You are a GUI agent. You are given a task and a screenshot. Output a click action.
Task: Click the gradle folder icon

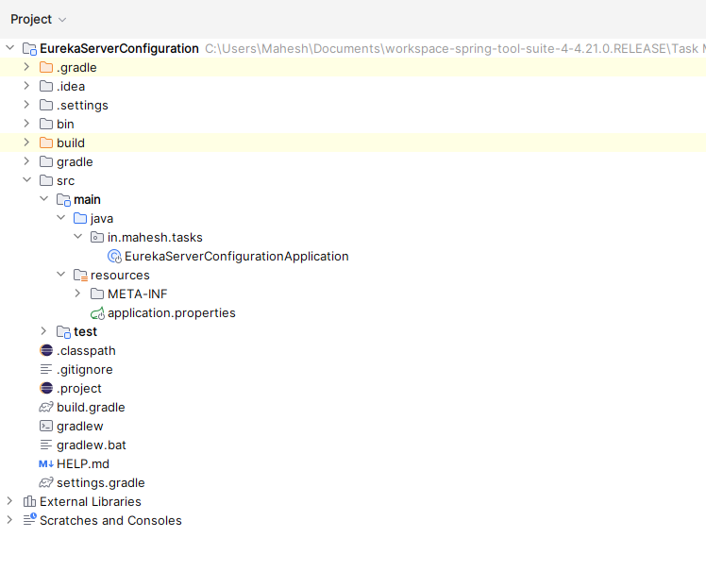[46, 161]
